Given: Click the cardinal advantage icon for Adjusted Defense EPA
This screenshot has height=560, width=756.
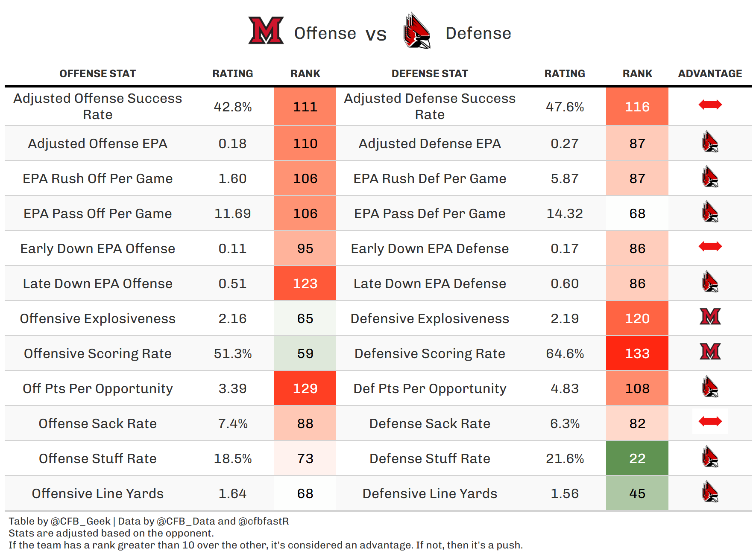Looking at the screenshot, I should (710, 142).
